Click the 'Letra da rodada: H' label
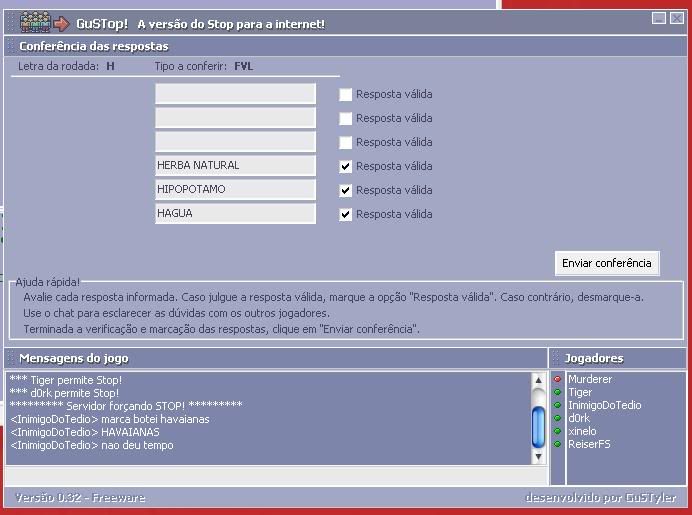The image size is (692, 515). 66,66
